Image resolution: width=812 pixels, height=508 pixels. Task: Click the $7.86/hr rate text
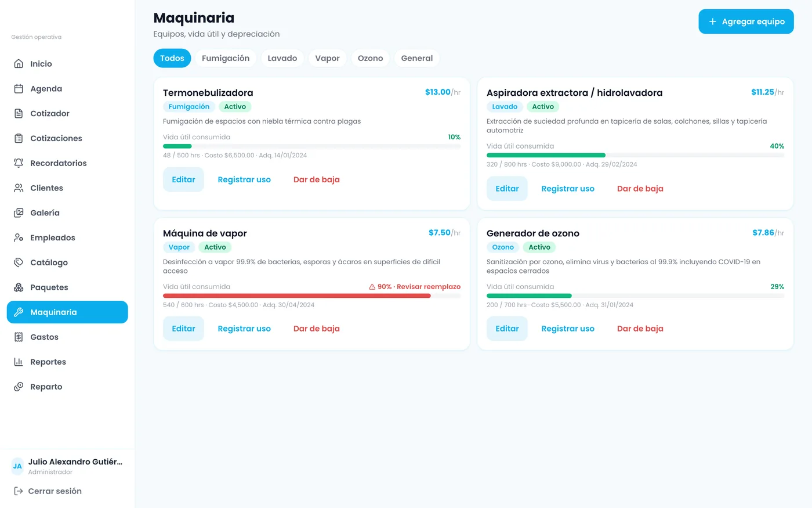tap(768, 233)
